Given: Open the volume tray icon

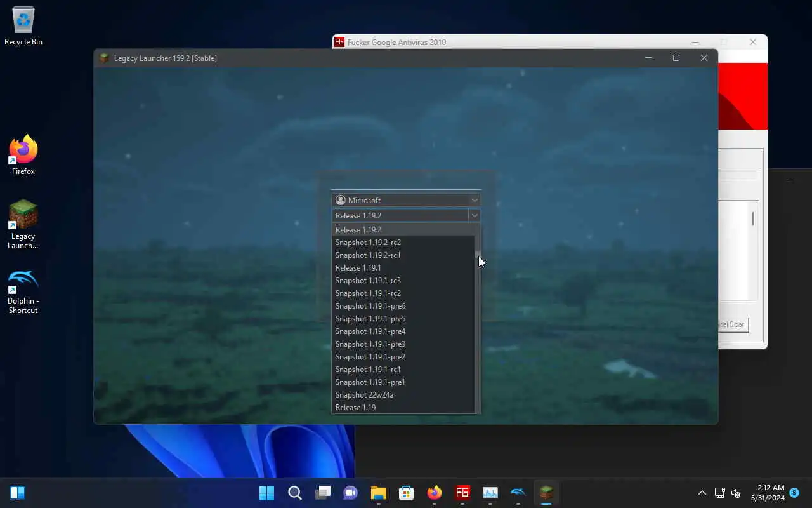Looking at the screenshot, I should (736, 493).
